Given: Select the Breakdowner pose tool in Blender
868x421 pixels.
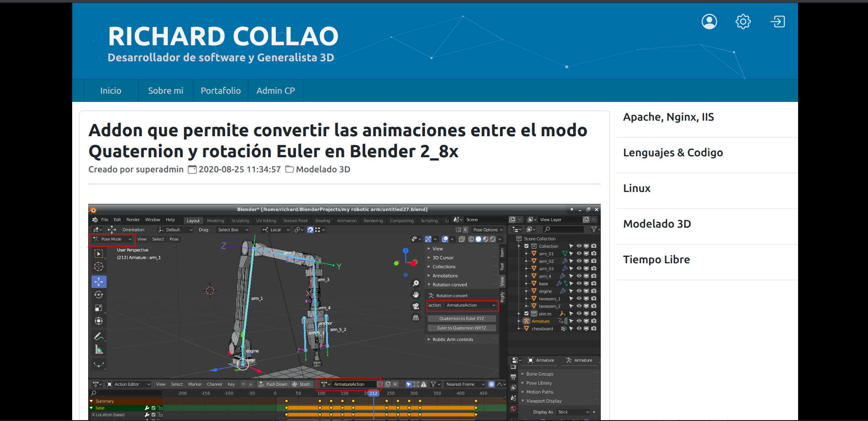Looking at the screenshot, I should (x=99, y=365).
